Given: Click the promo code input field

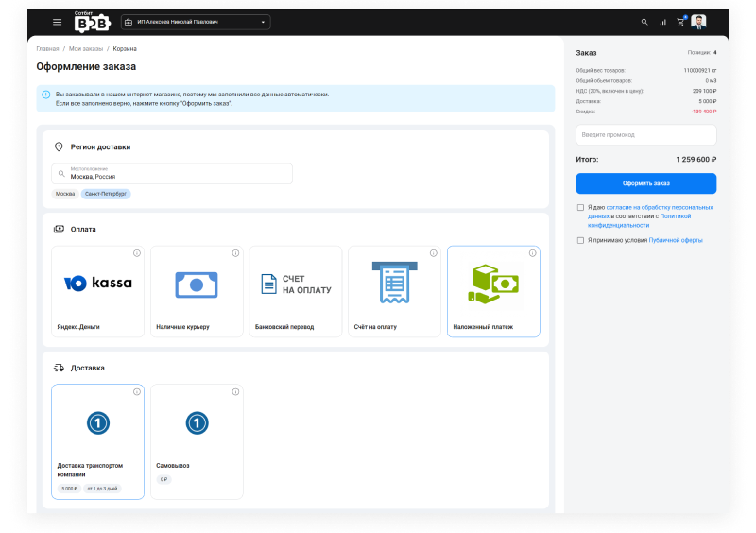Looking at the screenshot, I should [x=645, y=135].
